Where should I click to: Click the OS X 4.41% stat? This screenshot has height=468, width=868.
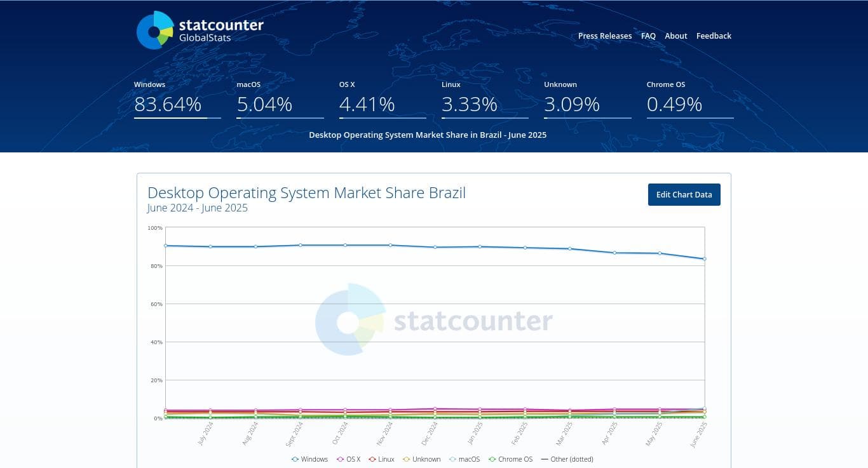(x=367, y=104)
